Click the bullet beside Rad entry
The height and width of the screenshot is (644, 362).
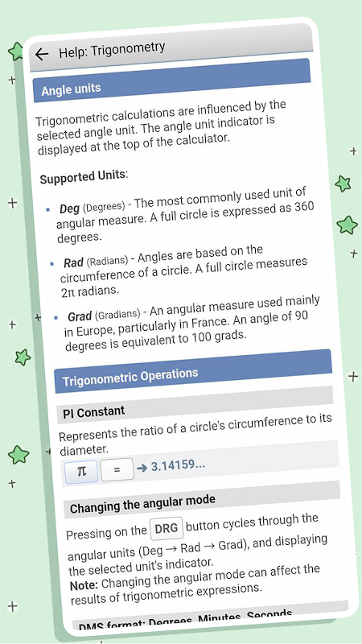[51, 263]
